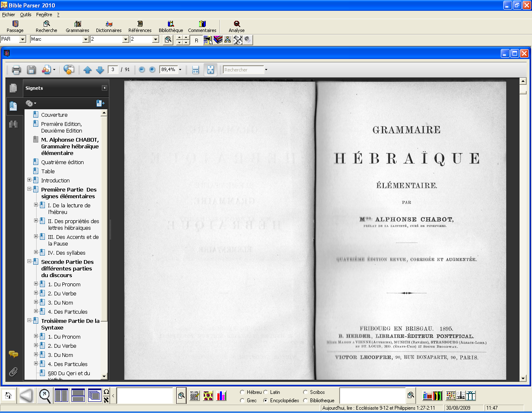Image resolution: width=532 pixels, height=413 pixels.
Task: Zoom in the PDF view
Action: 152,70
